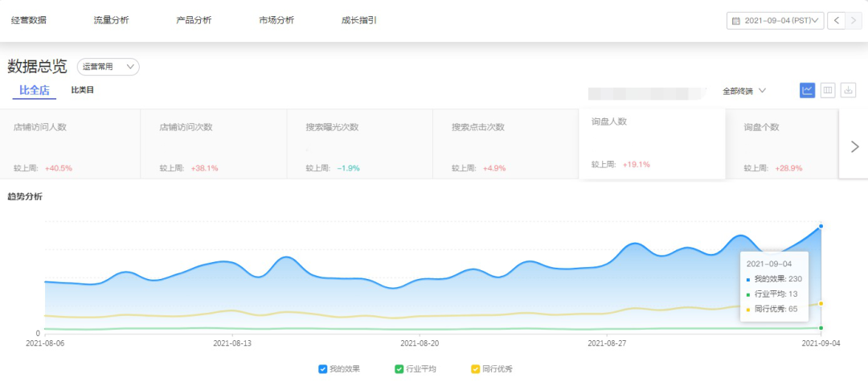This screenshot has width=868, height=386.
Task: Click the 2021-08-13 axis label
Action: click(232, 343)
